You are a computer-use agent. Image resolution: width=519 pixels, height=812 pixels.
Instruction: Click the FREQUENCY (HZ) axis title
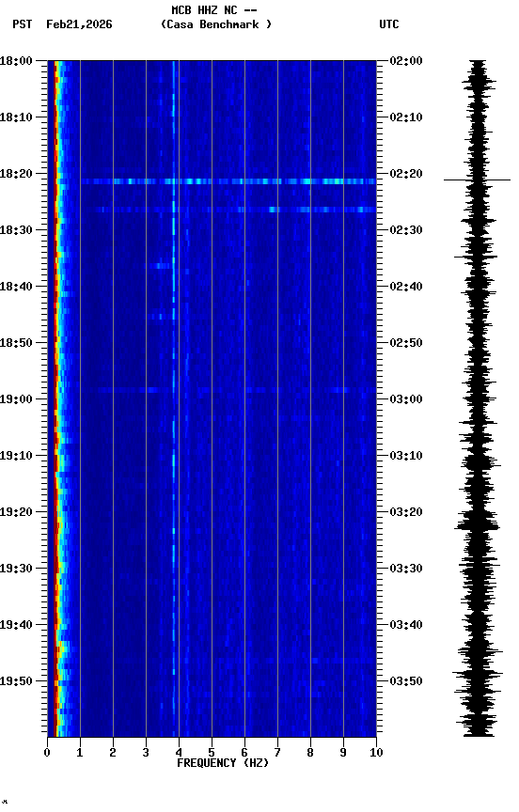[x=223, y=763]
